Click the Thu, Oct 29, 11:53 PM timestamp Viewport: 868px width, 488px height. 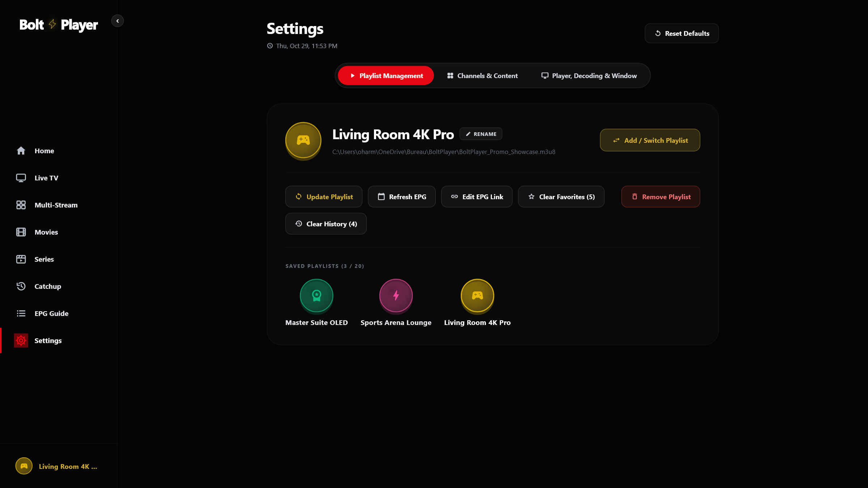pos(307,46)
